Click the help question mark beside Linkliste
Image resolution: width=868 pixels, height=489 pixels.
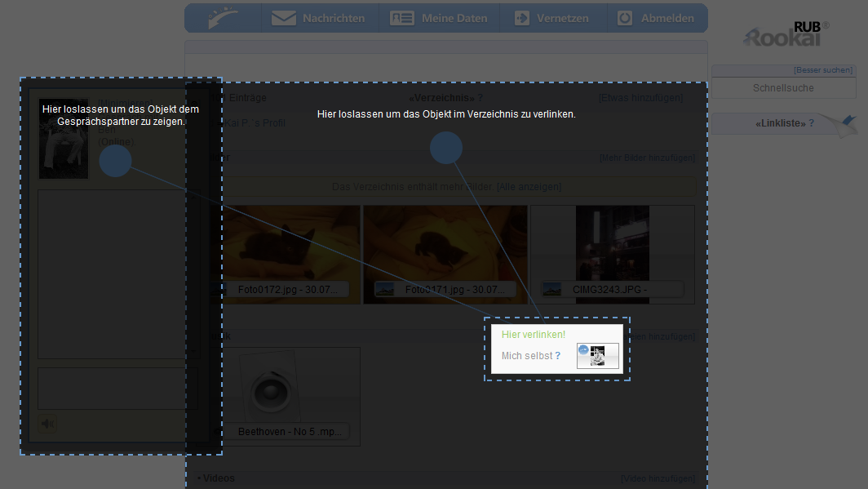811,123
